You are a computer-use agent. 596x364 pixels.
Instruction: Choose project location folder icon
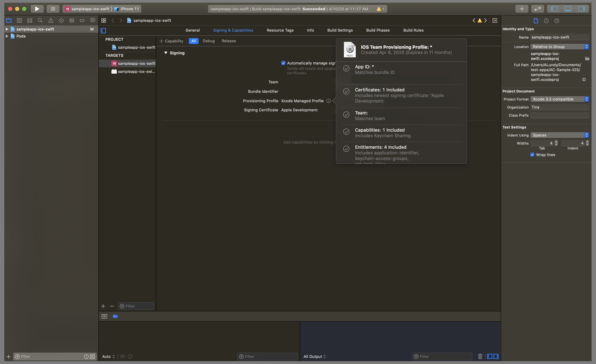click(x=587, y=59)
